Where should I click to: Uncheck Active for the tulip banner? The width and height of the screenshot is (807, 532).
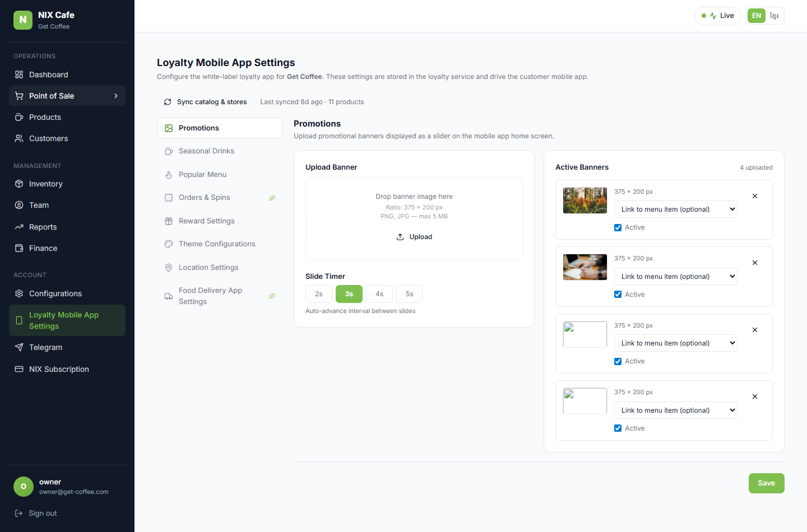pyautogui.click(x=618, y=227)
